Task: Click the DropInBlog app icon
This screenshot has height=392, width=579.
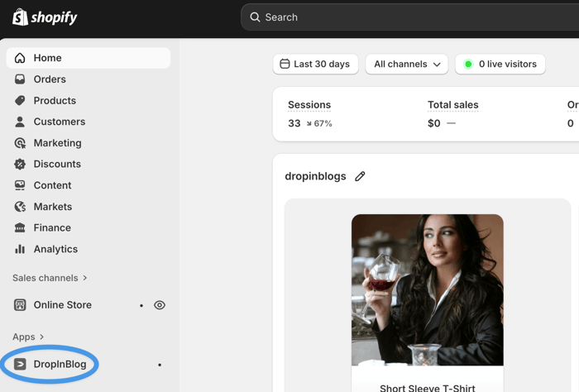Action: pyautogui.click(x=20, y=365)
